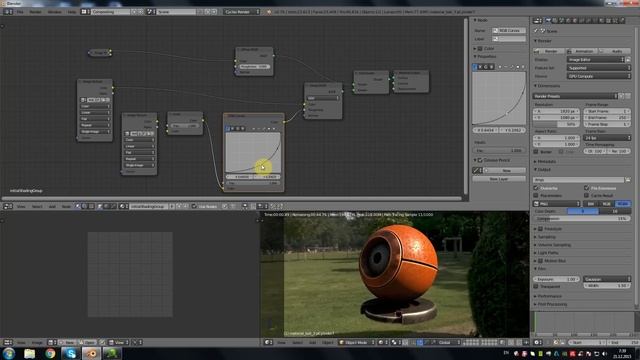Viewport: 640px width, 360px height.
Task: Open the Display Image Editor dropdown
Action: pyautogui.click(x=596, y=60)
